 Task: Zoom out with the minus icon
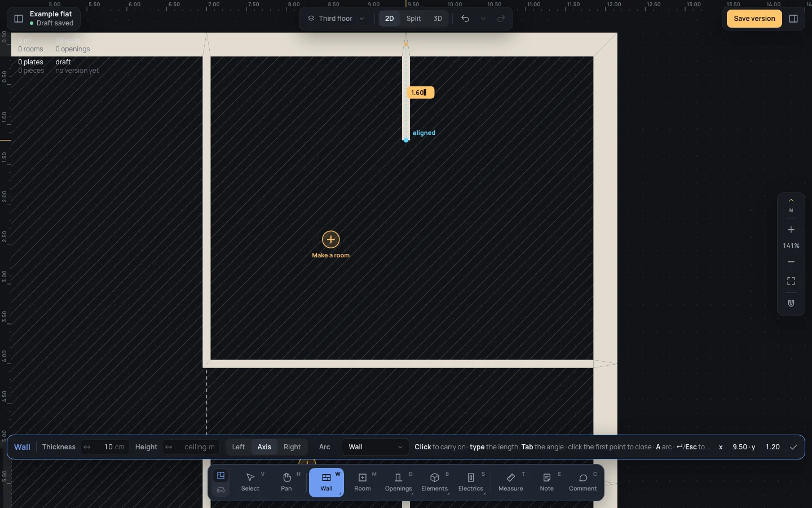click(791, 262)
